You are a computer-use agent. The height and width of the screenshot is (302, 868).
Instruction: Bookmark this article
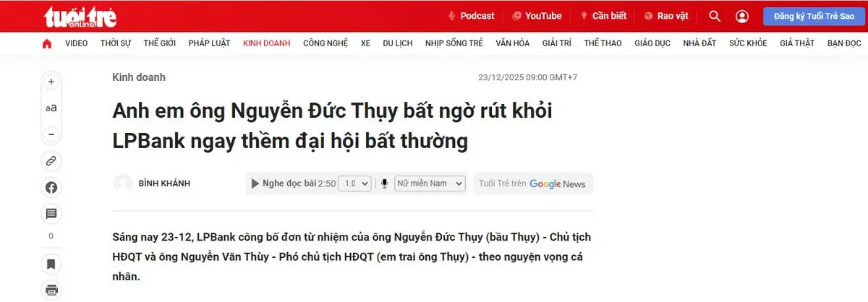coord(51,264)
